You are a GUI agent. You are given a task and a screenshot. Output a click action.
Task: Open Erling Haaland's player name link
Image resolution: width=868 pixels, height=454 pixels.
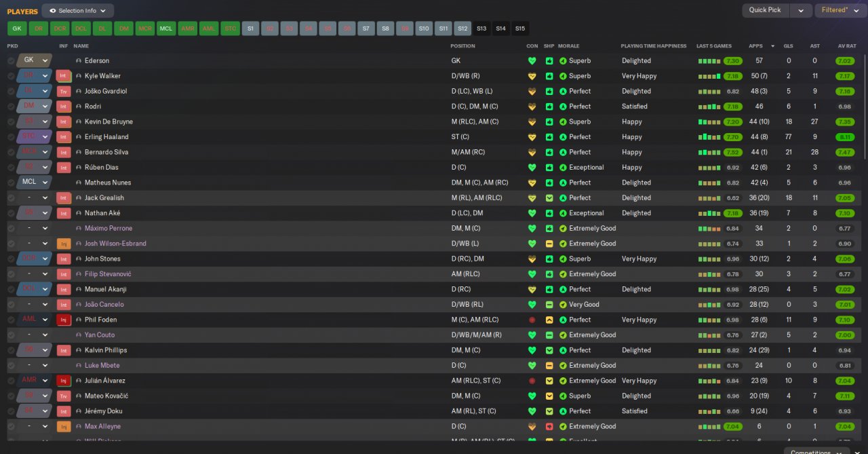click(106, 137)
